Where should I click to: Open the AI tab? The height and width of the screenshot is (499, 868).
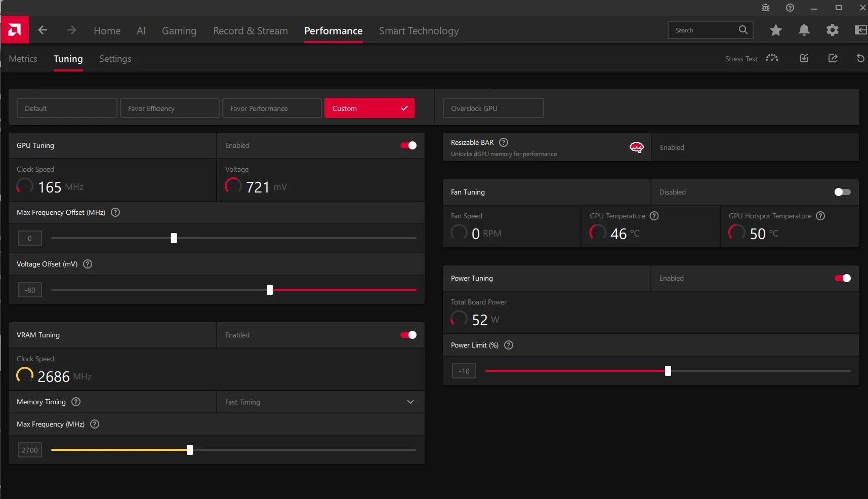point(141,31)
